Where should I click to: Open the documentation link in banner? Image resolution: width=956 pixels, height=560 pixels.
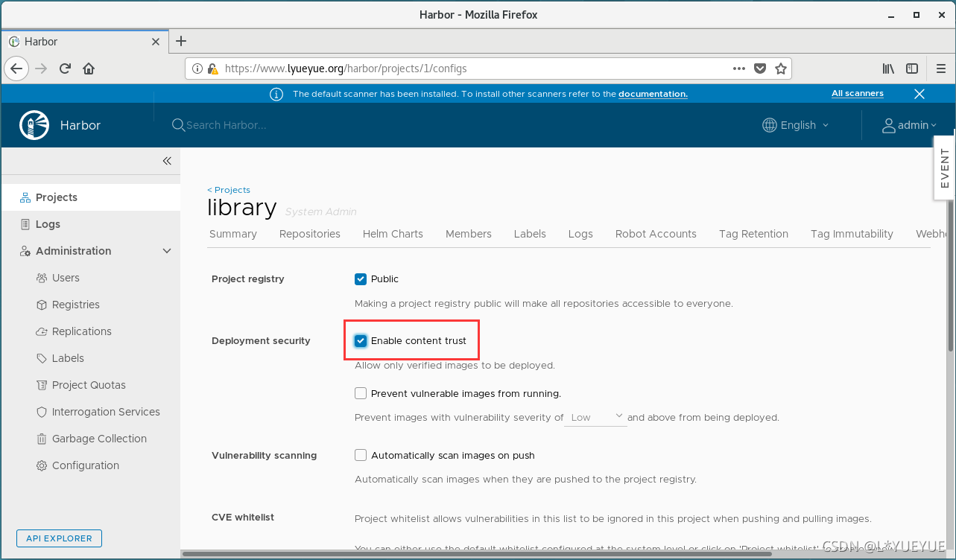tap(653, 94)
